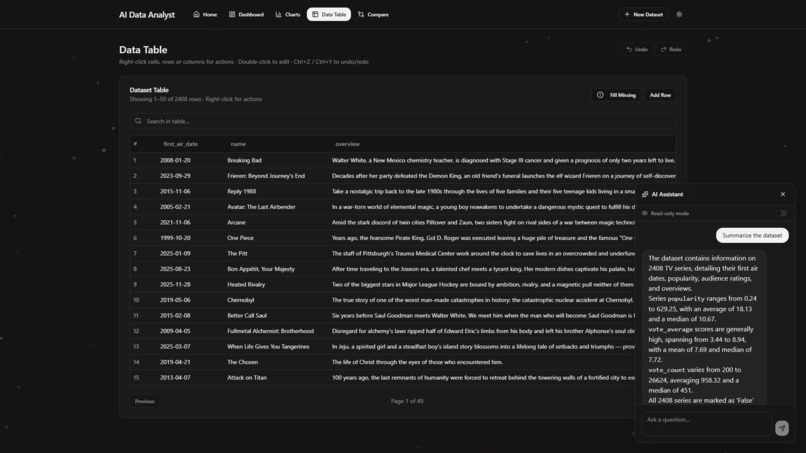The width and height of the screenshot is (806, 453).
Task: Click the Fill Missing button
Action: pos(616,95)
